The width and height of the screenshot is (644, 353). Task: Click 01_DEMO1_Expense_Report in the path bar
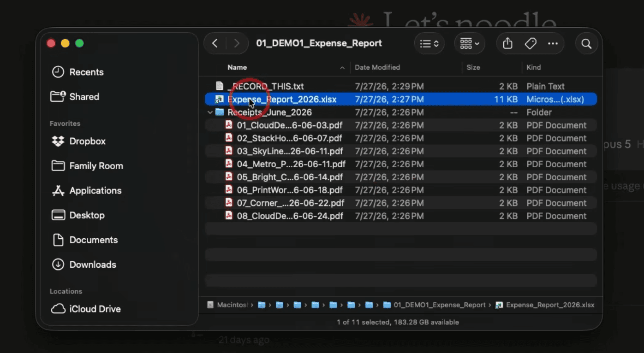click(x=435, y=305)
